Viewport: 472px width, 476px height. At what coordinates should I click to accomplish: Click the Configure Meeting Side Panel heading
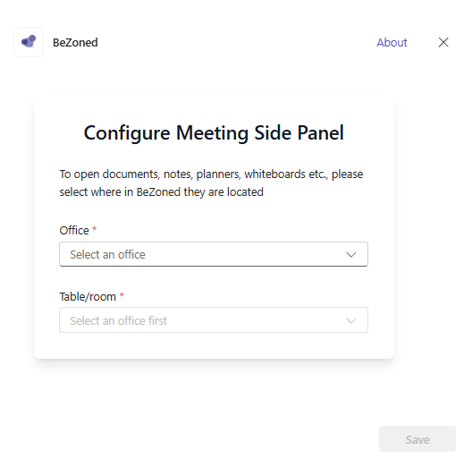click(214, 133)
